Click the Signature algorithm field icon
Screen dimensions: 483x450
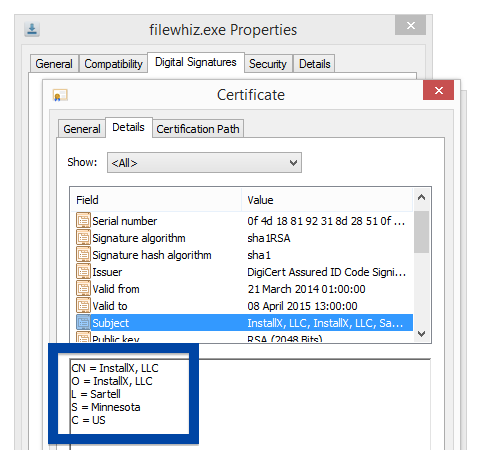click(83, 238)
